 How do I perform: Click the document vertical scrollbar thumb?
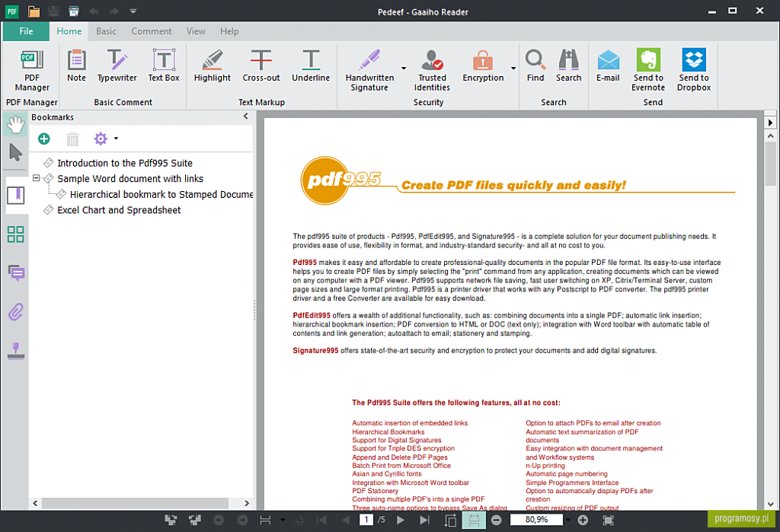(x=770, y=164)
